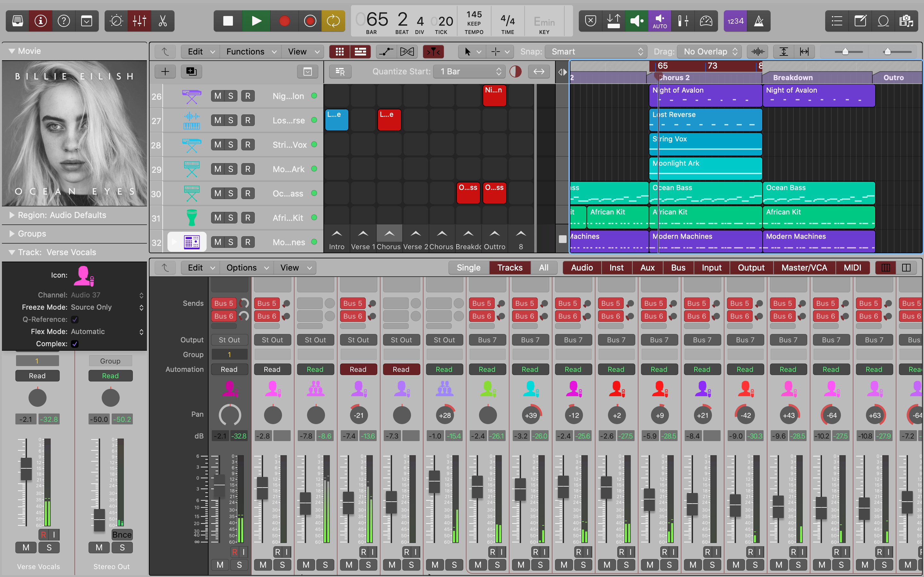924x577 pixels.
Task: Open the Smart Controls dial button
Action: click(x=116, y=21)
